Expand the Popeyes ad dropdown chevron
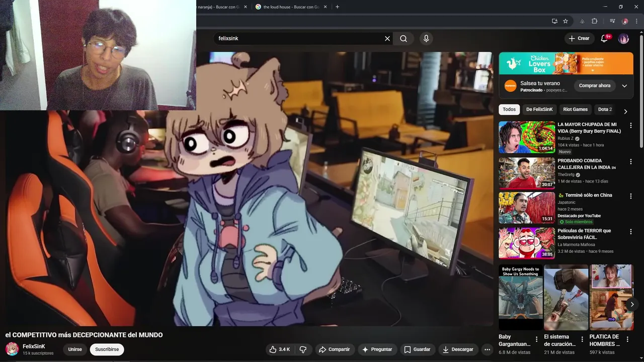The height and width of the screenshot is (362, 644). 624,86
